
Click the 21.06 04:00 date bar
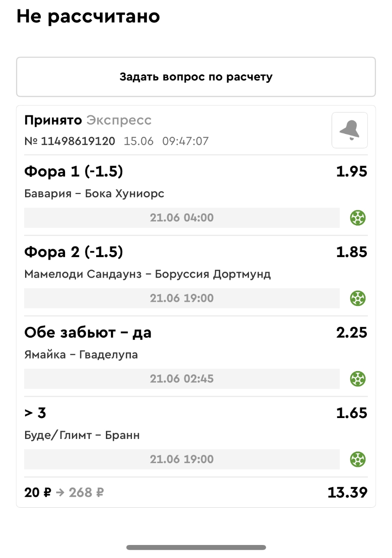182,218
